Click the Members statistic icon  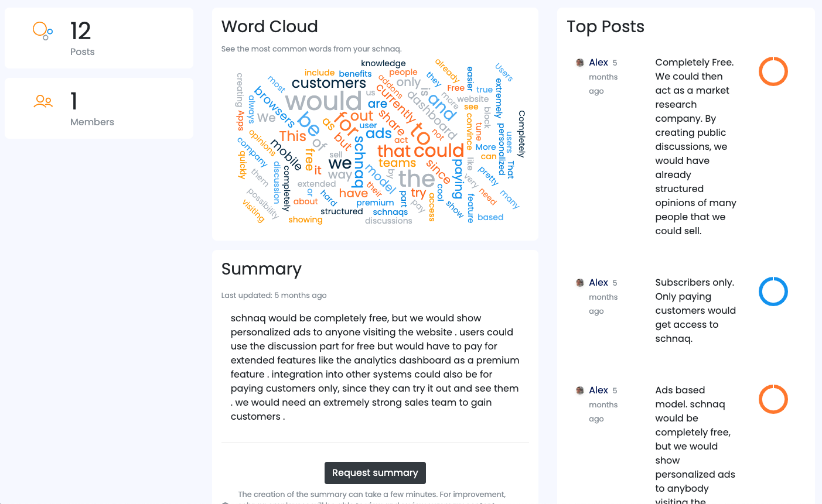[x=43, y=101]
